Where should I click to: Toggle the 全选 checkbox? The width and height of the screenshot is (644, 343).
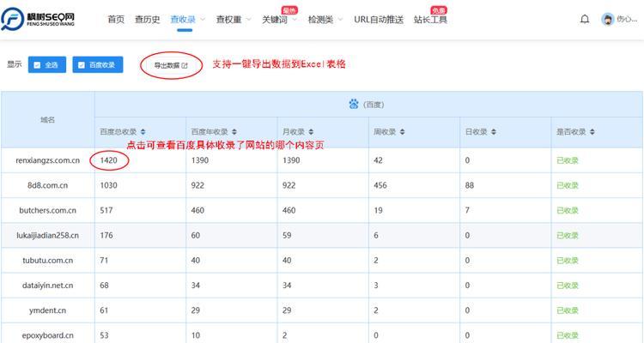point(37,64)
